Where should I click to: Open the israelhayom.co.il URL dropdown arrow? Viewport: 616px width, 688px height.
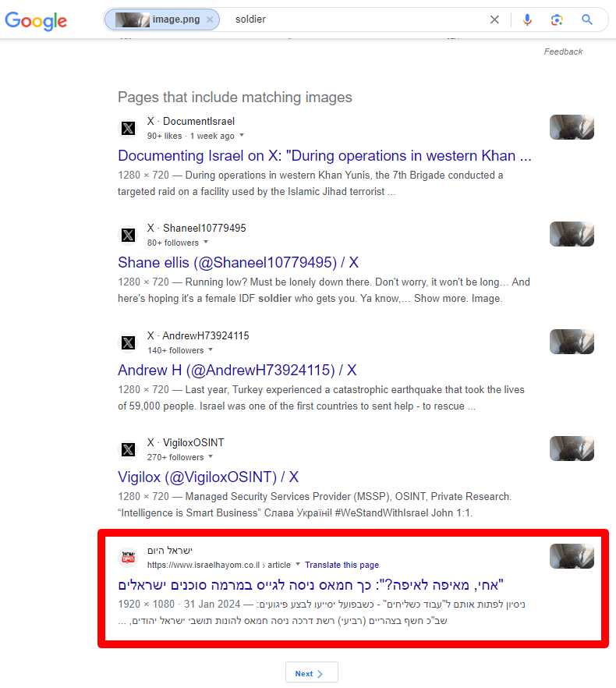tap(298, 565)
